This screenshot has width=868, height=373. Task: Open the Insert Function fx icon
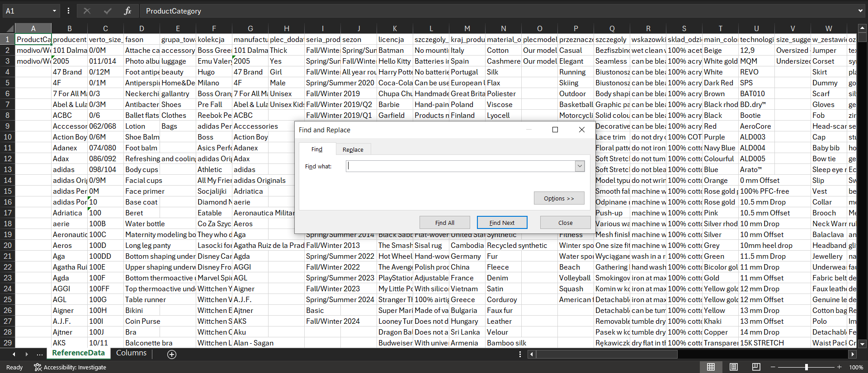coord(127,11)
